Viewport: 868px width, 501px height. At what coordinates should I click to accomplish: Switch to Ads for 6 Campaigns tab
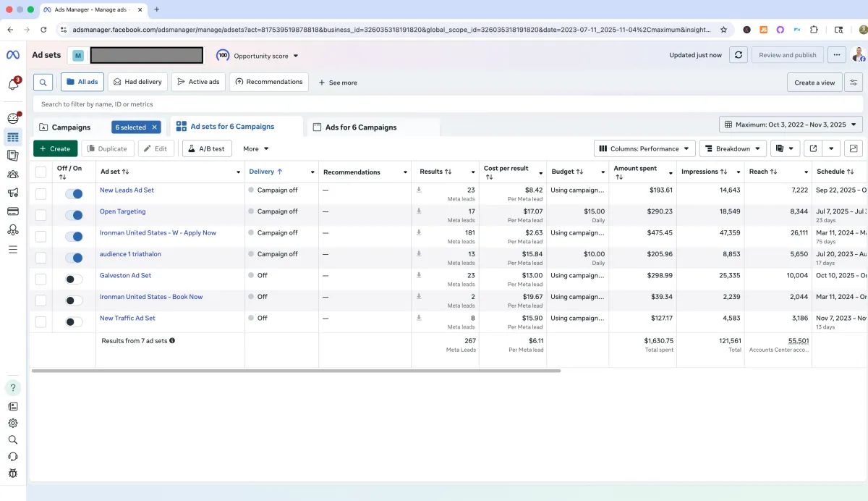coord(360,127)
